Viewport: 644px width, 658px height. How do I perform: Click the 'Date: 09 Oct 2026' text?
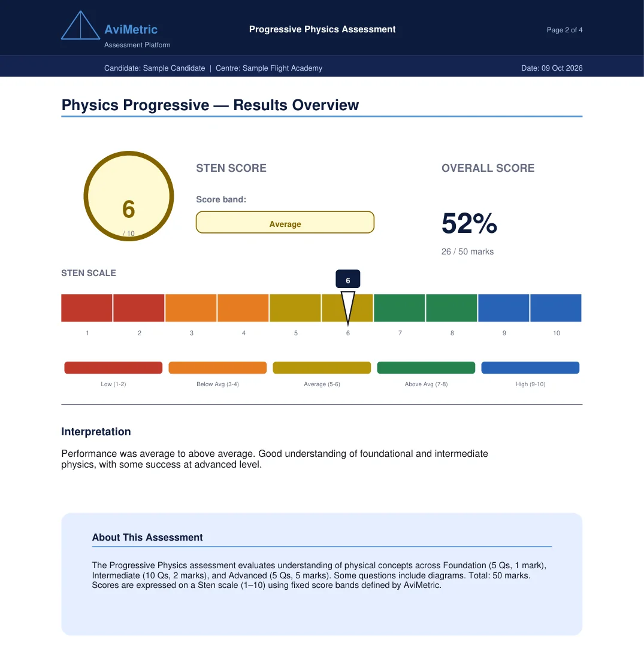pos(552,68)
